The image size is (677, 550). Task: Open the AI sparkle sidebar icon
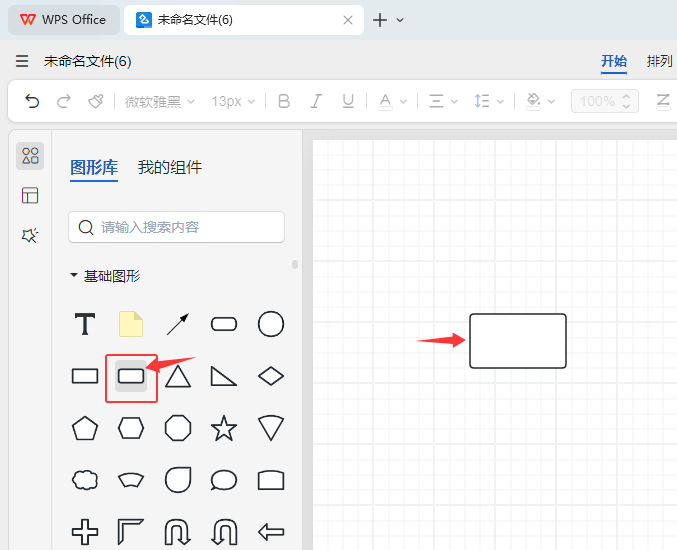coord(30,235)
